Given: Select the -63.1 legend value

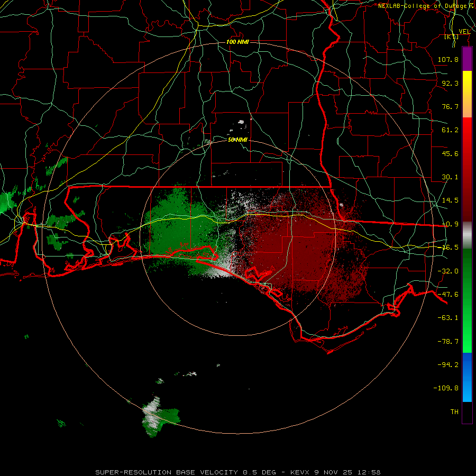Looking at the screenshot, I should tap(448, 318).
